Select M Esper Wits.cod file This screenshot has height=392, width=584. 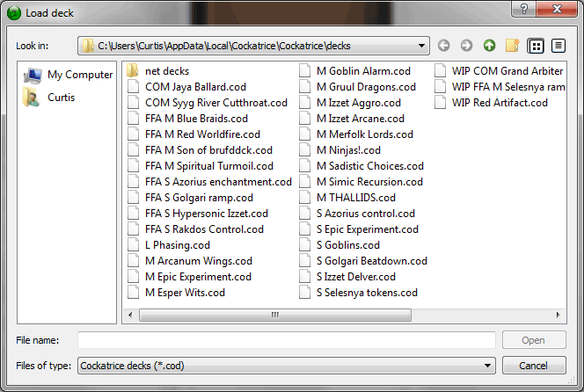176,293
